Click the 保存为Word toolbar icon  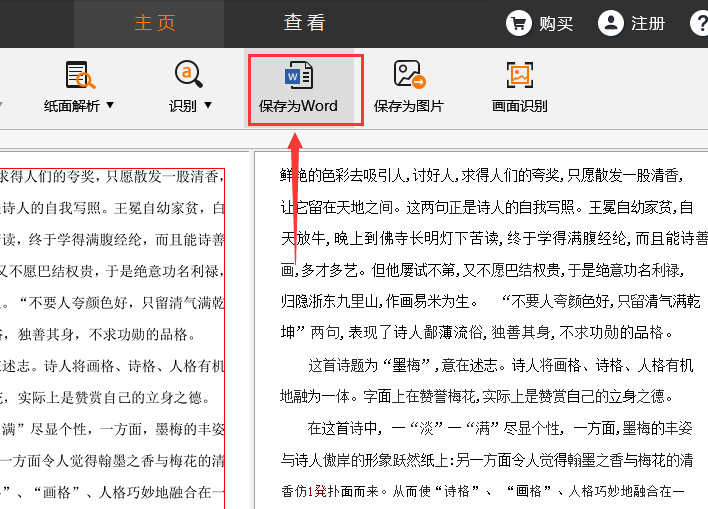[x=299, y=76]
